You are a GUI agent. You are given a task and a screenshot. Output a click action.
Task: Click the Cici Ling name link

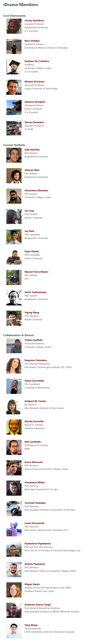(29, 211)
